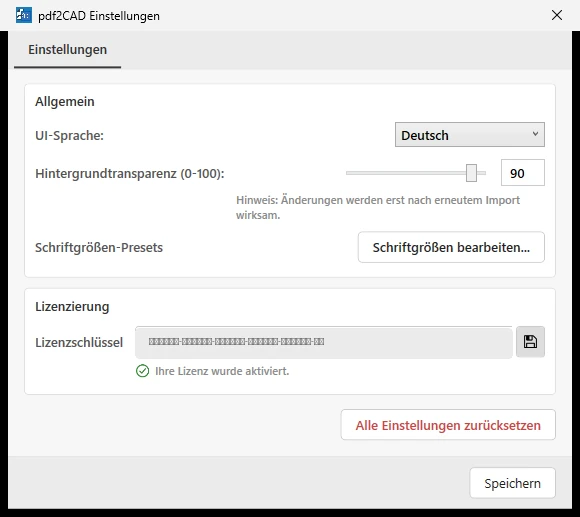The height and width of the screenshot is (517, 580).
Task: Click the 'Hinweis: Änderungen werden erst' note text
Action: (378, 207)
